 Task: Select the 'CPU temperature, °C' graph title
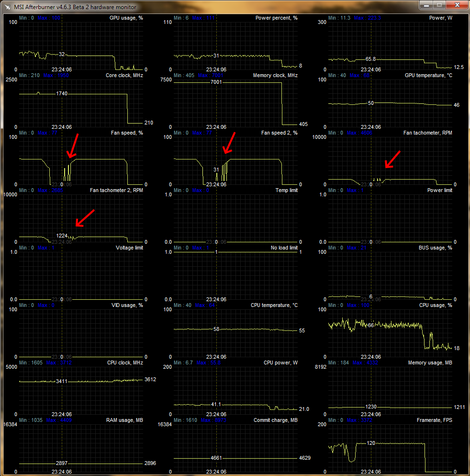(274, 305)
